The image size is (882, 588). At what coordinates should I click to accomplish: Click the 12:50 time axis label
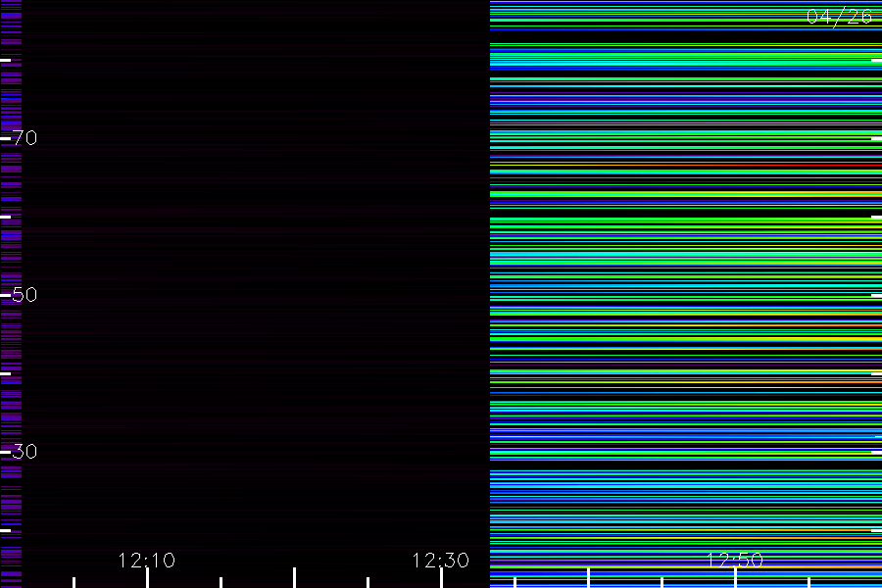[x=735, y=560]
